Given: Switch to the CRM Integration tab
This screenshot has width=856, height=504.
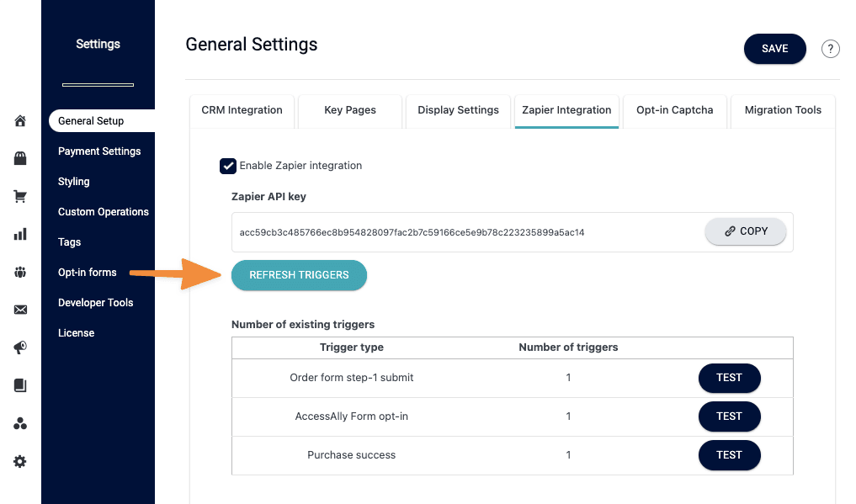Looking at the screenshot, I should pyautogui.click(x=242, y=110).
